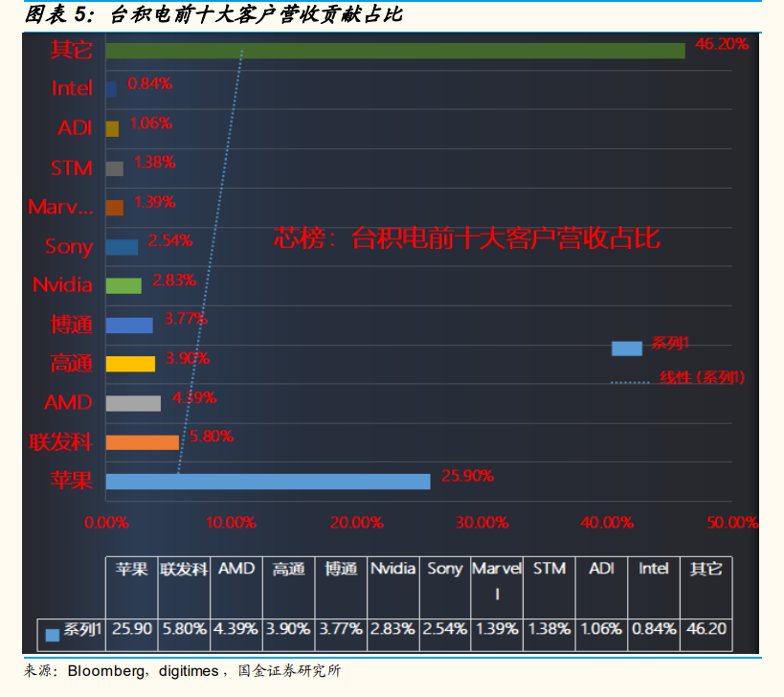Select the Intel category label on the vertical axis

point(72,88)
